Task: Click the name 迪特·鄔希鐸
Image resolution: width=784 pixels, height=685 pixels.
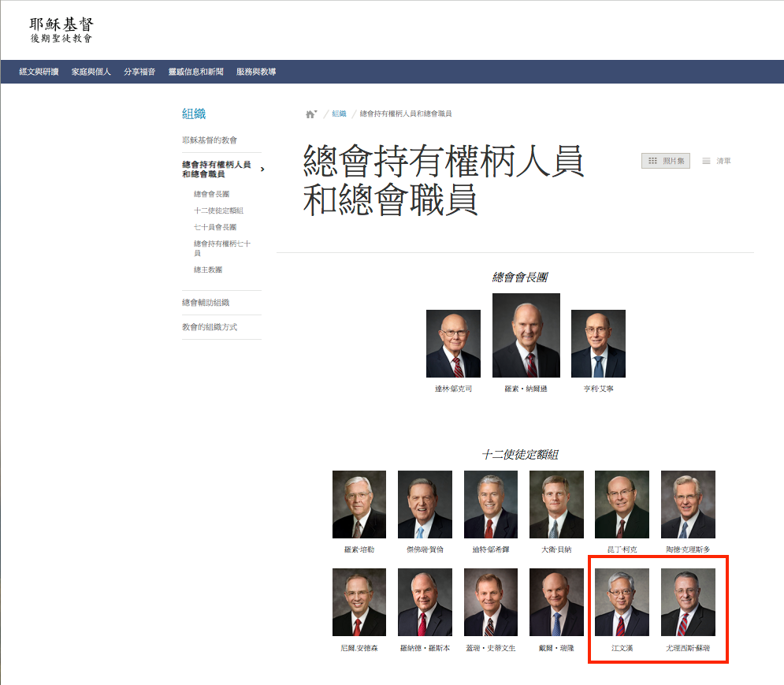Action: pos(491,549)
